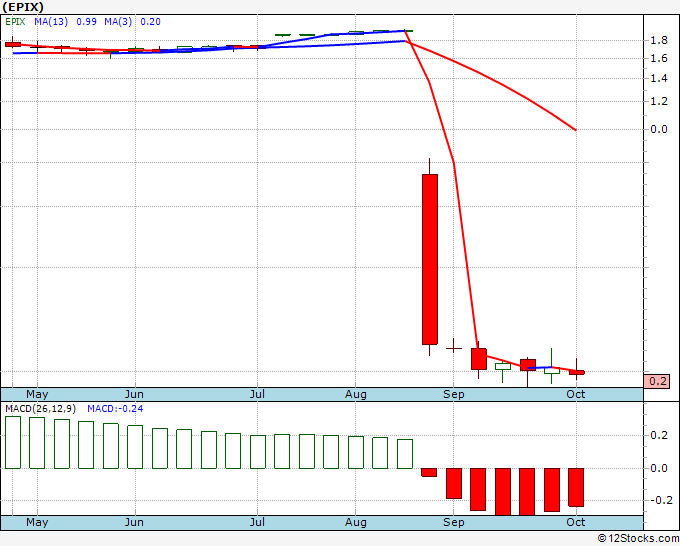Click the MA(13) legend label
680x546 pixels.
click(51, 22)
